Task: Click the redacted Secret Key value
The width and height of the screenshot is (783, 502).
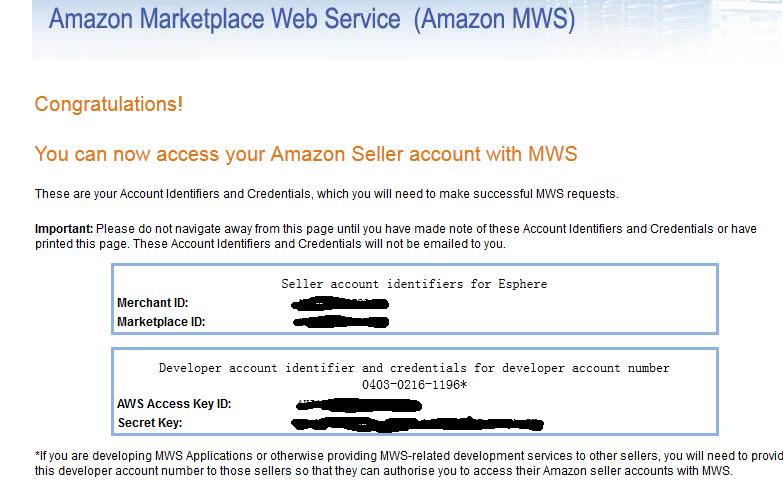Action: click(x=417, y=424)
